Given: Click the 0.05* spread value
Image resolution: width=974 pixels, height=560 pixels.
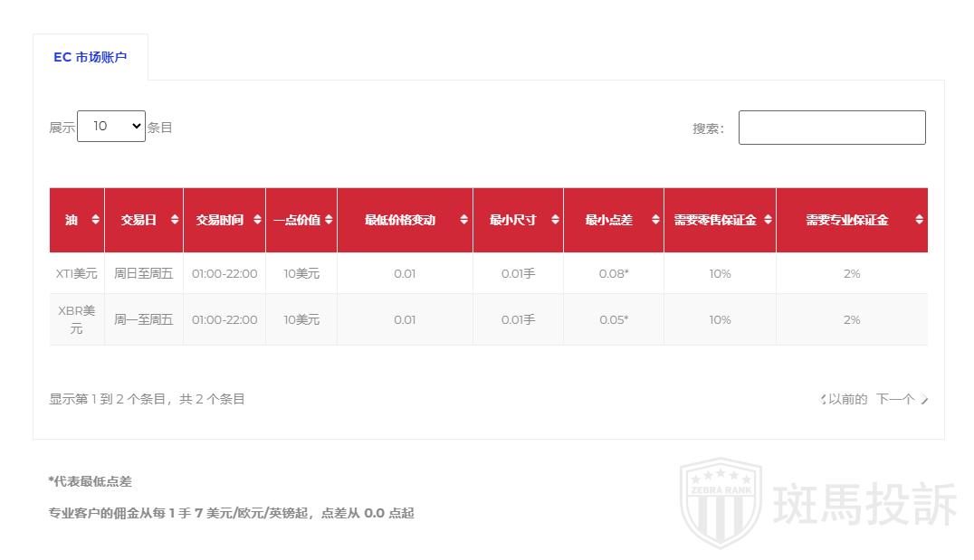Looking at the screenshot, I should 613,319.
